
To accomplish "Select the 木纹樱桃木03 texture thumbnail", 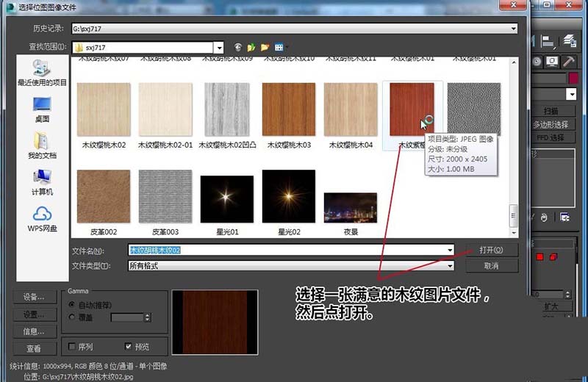I will point(289,109).
